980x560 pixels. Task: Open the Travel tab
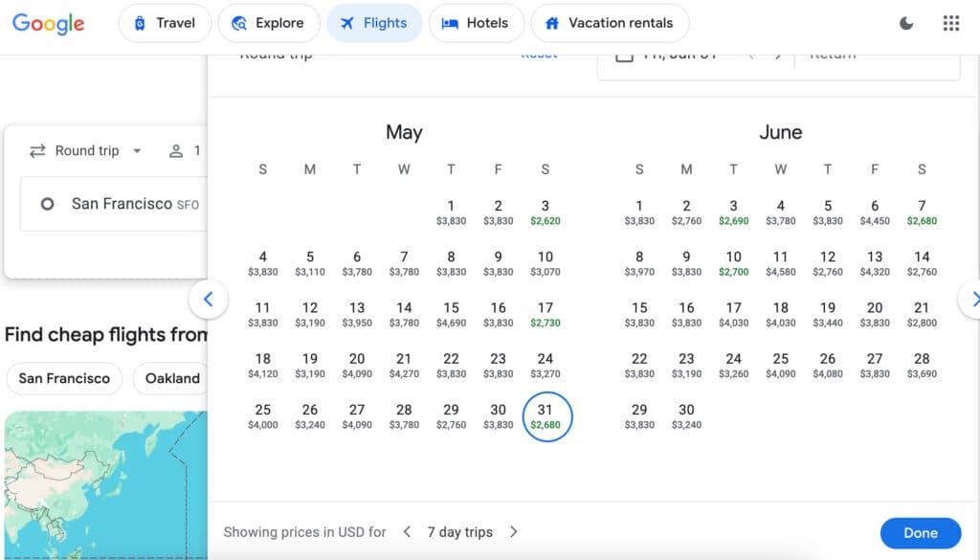click(x=164, y=24)
